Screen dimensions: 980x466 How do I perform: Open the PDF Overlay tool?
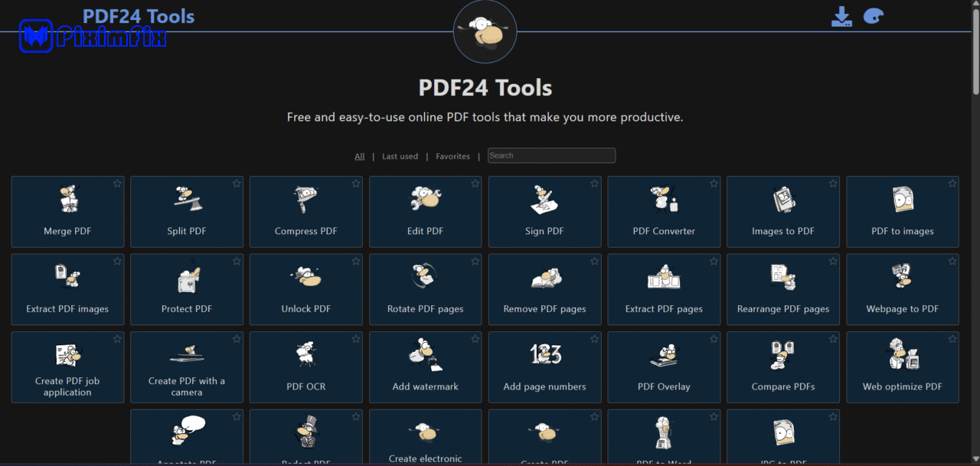tap(664, 367)
